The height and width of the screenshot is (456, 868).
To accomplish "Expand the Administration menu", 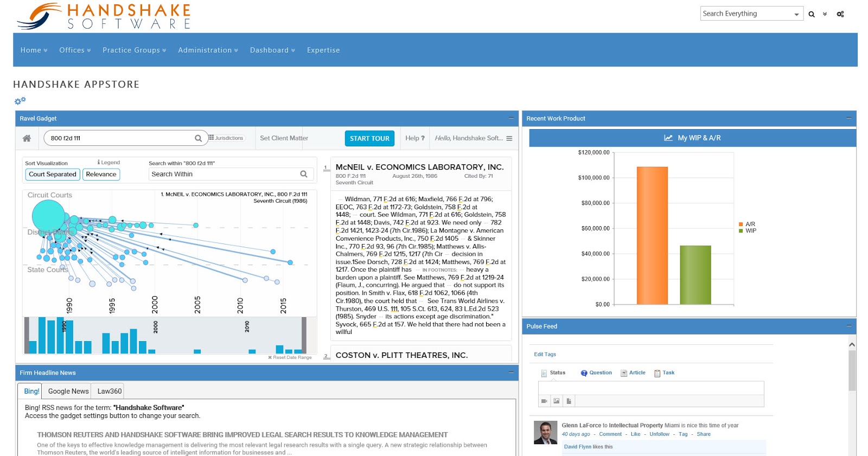I will [x=208, y=50].
